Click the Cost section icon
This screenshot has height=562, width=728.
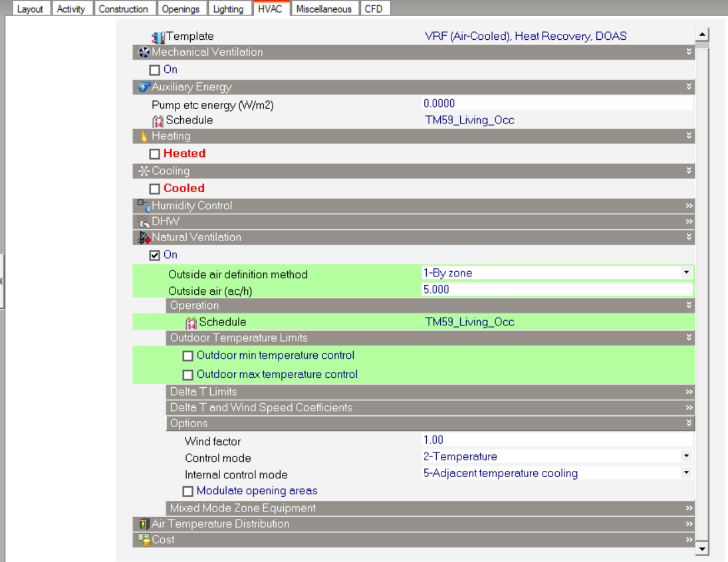point(144,539)
